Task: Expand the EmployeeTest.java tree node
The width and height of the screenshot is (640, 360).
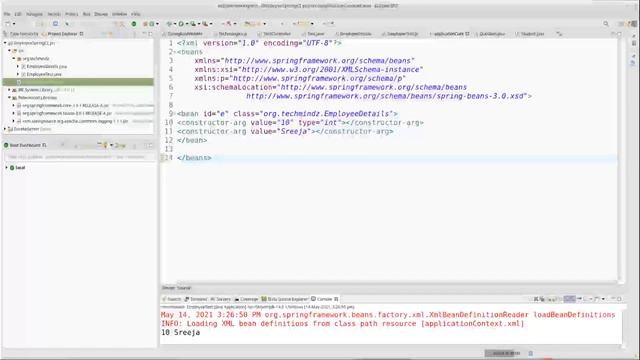Action: pos(18,74)
